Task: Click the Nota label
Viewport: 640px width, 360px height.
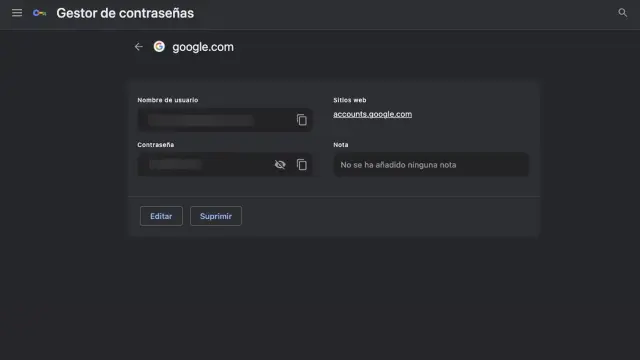Action: point(341,144)
